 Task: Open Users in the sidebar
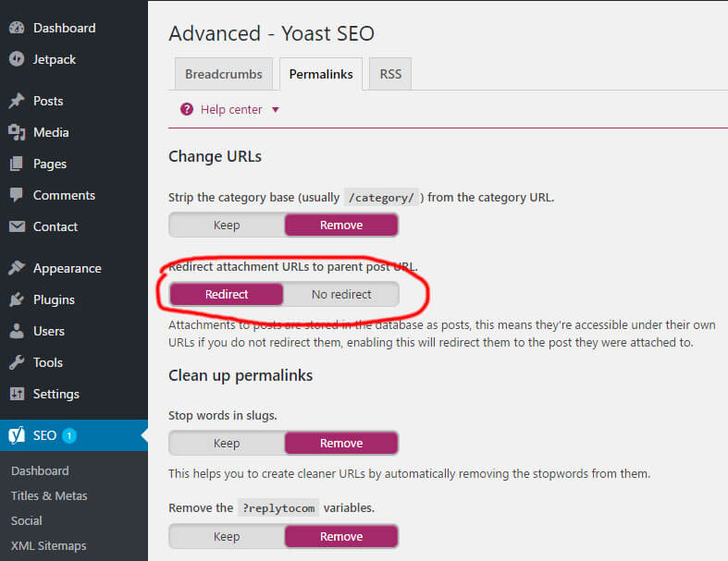tap(49, 331)
